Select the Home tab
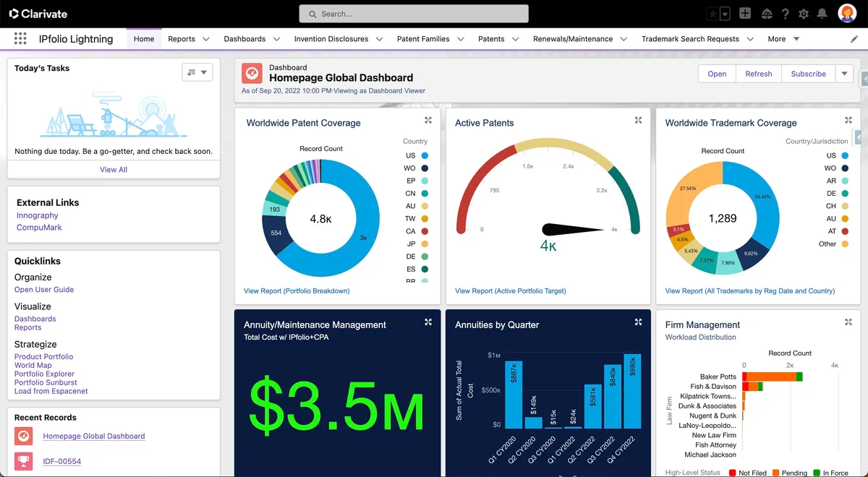Image resolution: width=868 pixels, height=477 pixels. (144, 39)
